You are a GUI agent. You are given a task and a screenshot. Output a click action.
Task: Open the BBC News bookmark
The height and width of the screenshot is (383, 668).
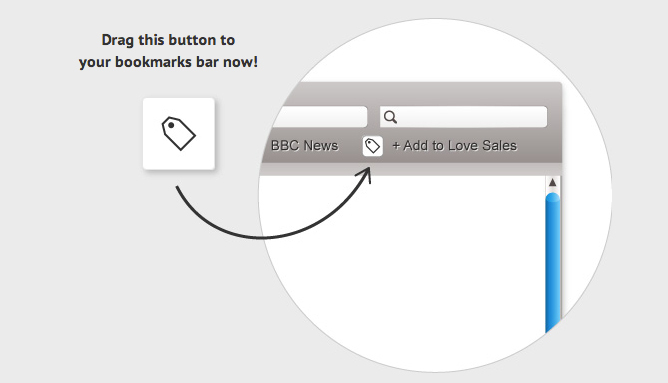pos(305,146)
